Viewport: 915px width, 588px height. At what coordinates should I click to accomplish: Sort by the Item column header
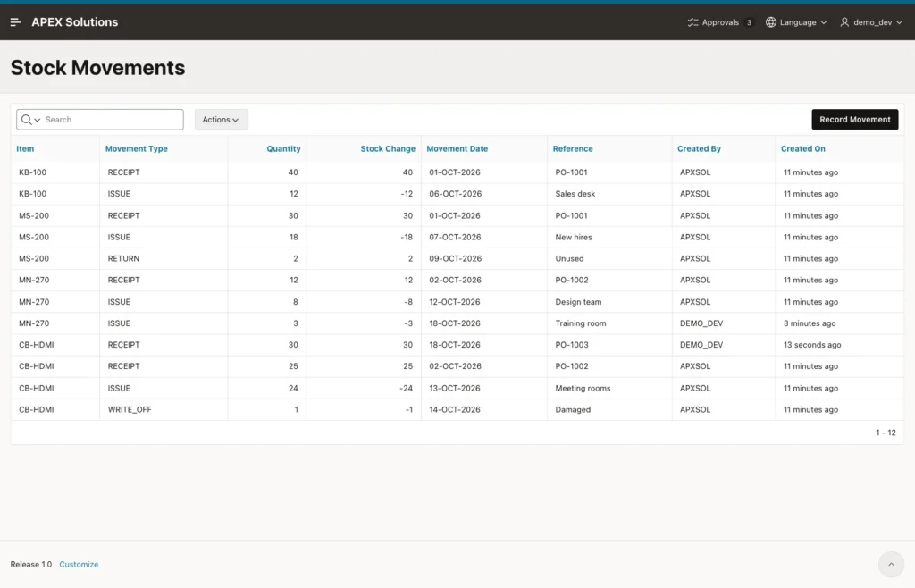click(x=25, y=148)
